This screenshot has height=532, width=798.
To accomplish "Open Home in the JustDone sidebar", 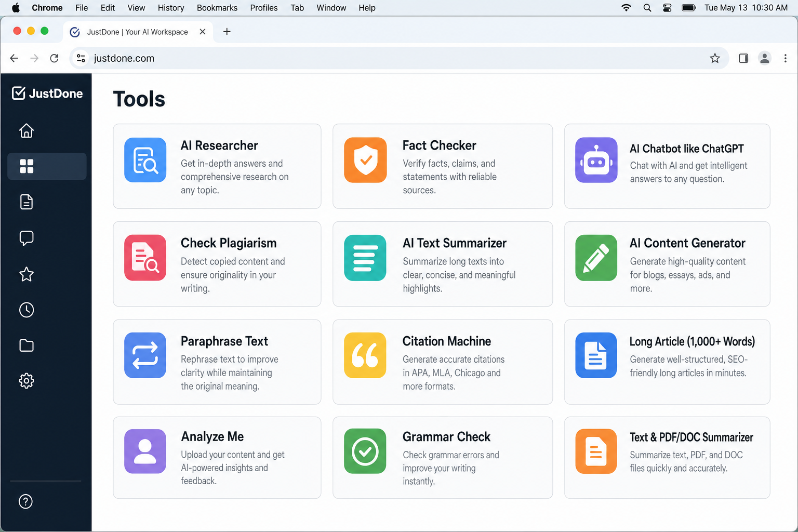I will coord(26,131).
